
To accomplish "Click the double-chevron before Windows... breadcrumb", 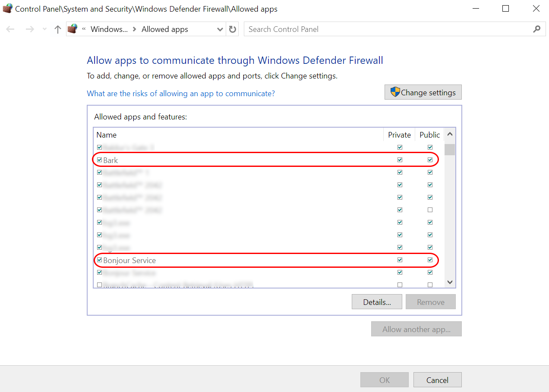I will [83, 29].
